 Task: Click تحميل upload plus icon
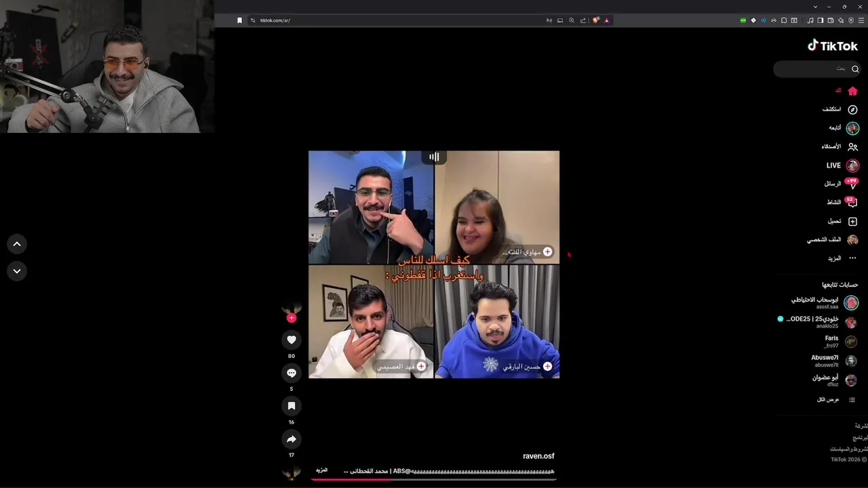(x=852, y=221)
